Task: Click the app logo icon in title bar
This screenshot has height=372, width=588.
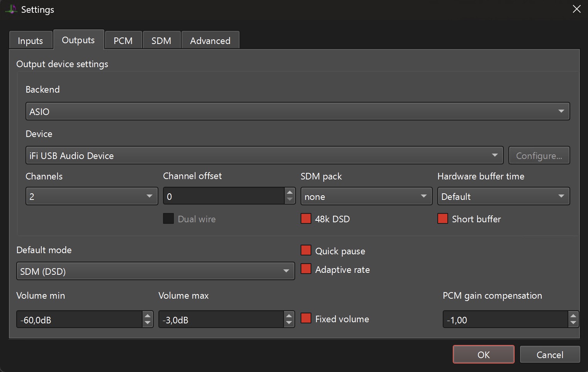Action: click(11, 9)
